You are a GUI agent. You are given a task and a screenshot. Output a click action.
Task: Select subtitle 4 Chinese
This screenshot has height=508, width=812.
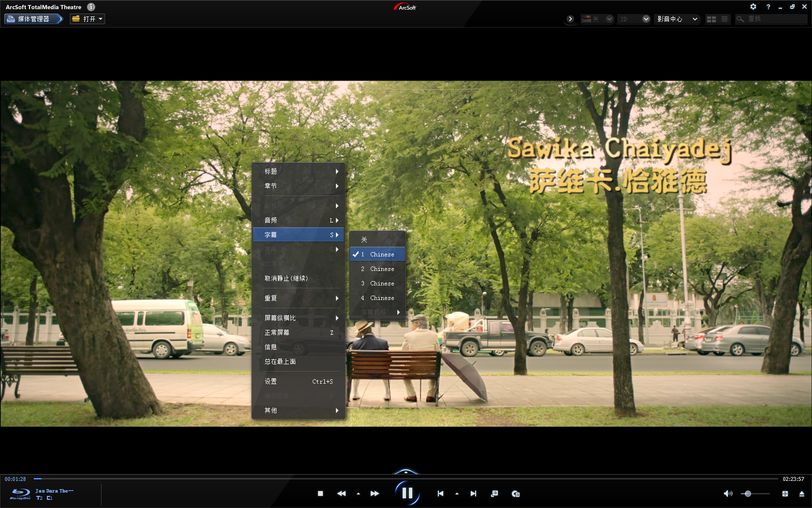[x=377, y=298]
